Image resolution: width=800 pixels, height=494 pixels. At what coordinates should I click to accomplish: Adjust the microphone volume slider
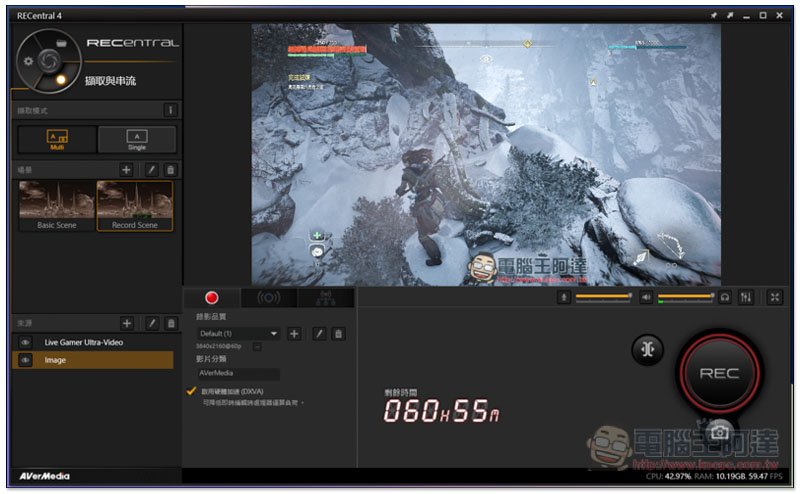[x=604, y=296]
